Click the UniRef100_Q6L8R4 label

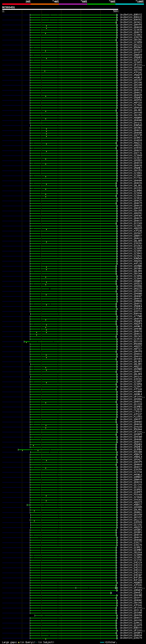coord(131,374)
